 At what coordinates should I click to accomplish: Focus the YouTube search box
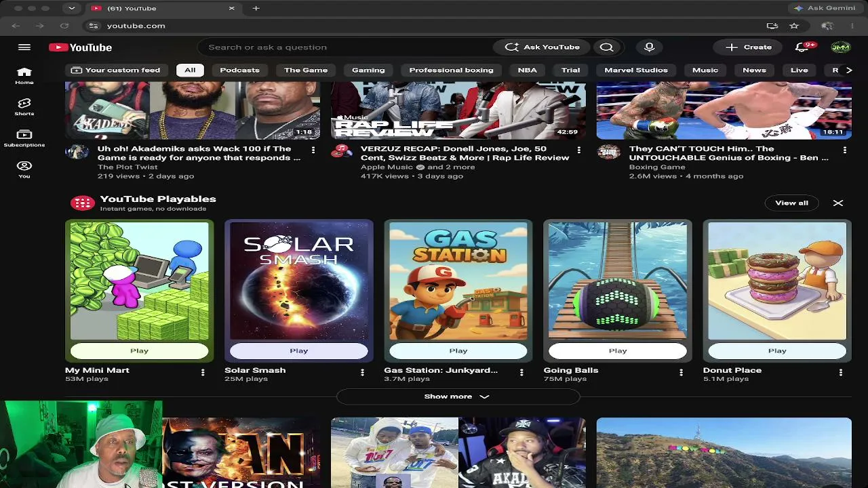click(x=346, y=47)
